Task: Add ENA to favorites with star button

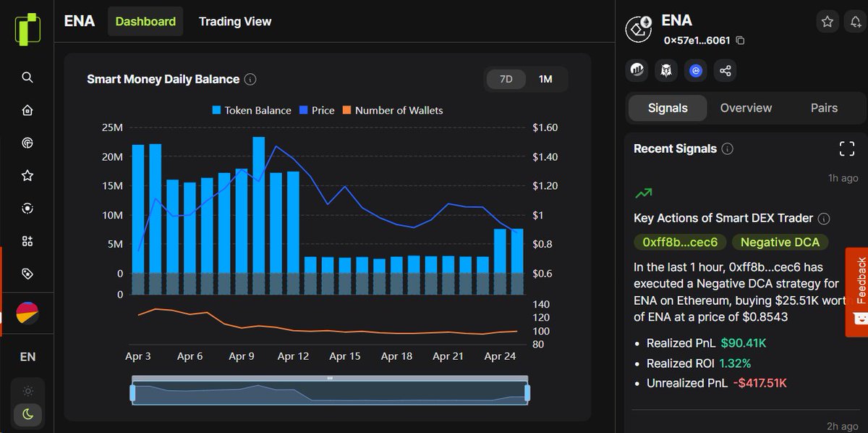Action: coord(827,22)
